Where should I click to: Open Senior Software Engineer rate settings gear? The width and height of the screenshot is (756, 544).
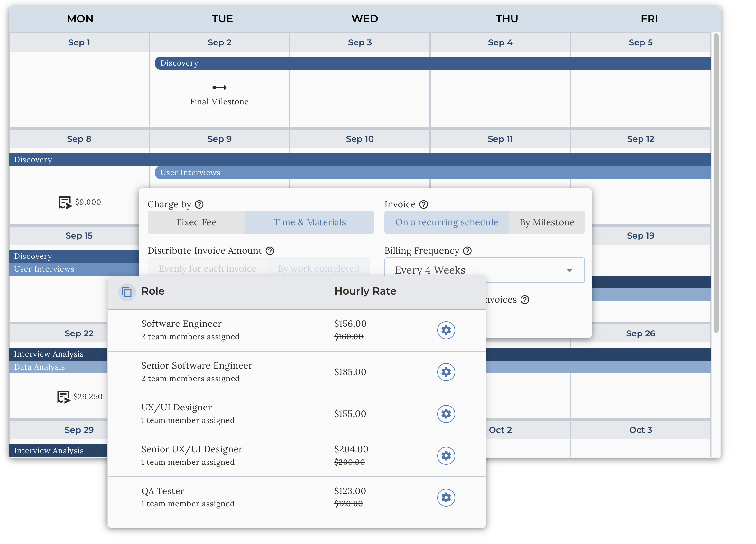[x=446, y=372]
